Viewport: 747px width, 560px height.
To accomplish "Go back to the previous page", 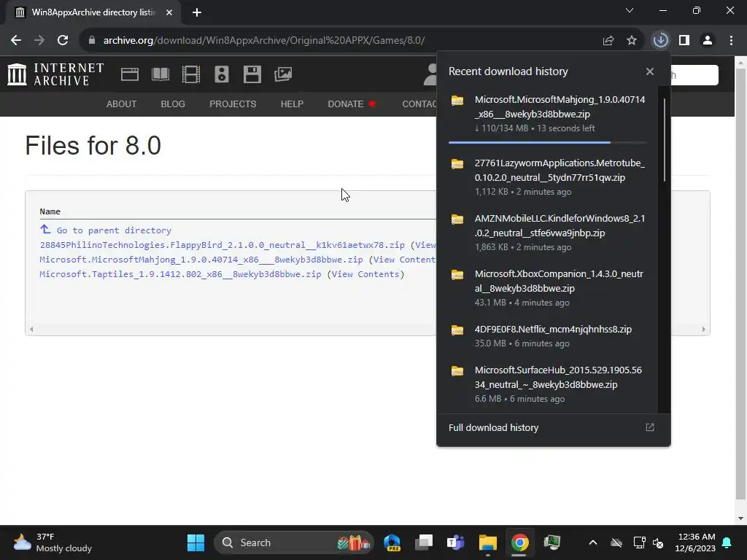I will click(x=16, y=40).
